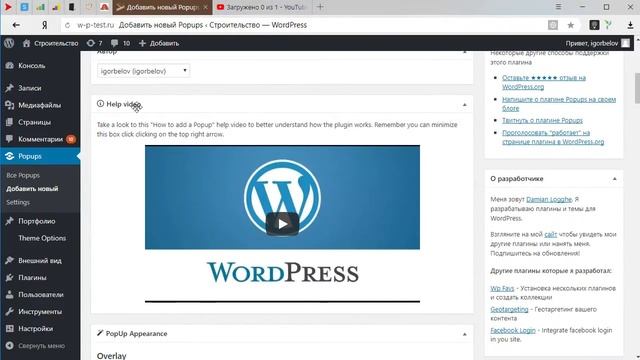Open Записи in the sidebar
Viewport: 640px width, 360px height.
(29, 88)
